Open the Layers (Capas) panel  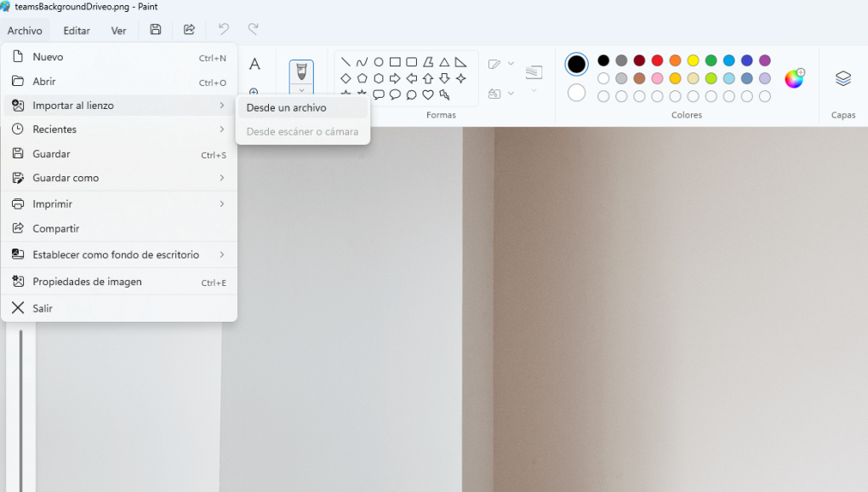[x=842, y=79]
